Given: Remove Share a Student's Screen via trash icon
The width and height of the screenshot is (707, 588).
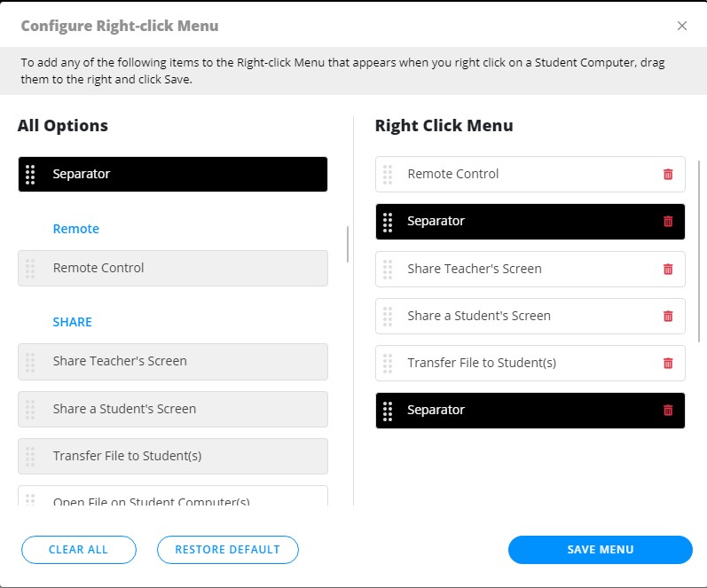Looking at the screenshot, I should [x=668, y=316].
